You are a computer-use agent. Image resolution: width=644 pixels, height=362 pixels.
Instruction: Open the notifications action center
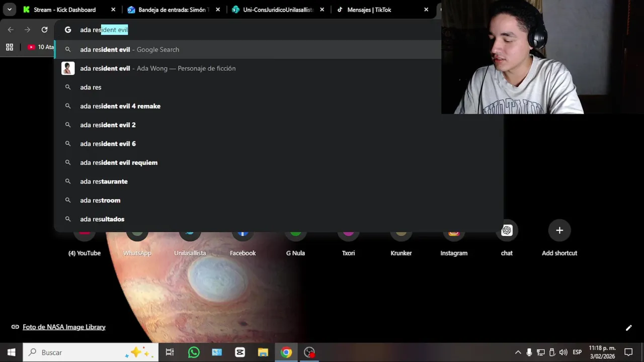628,352
